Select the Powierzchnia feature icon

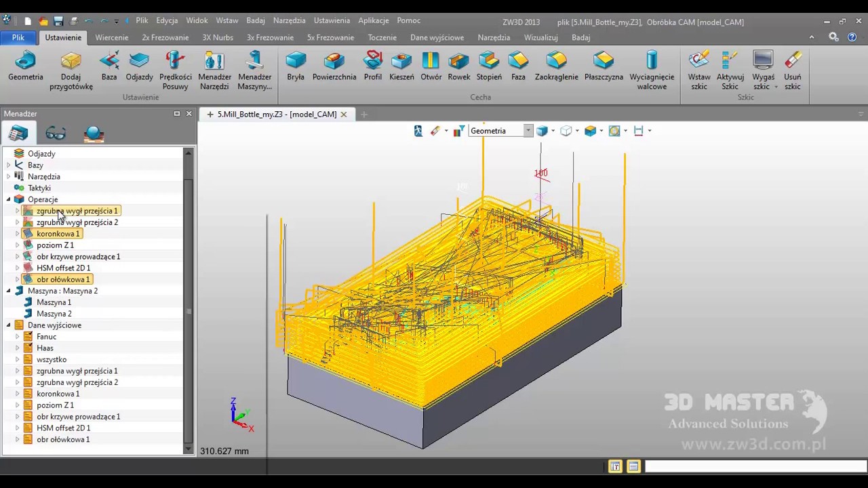click(334, 66)
